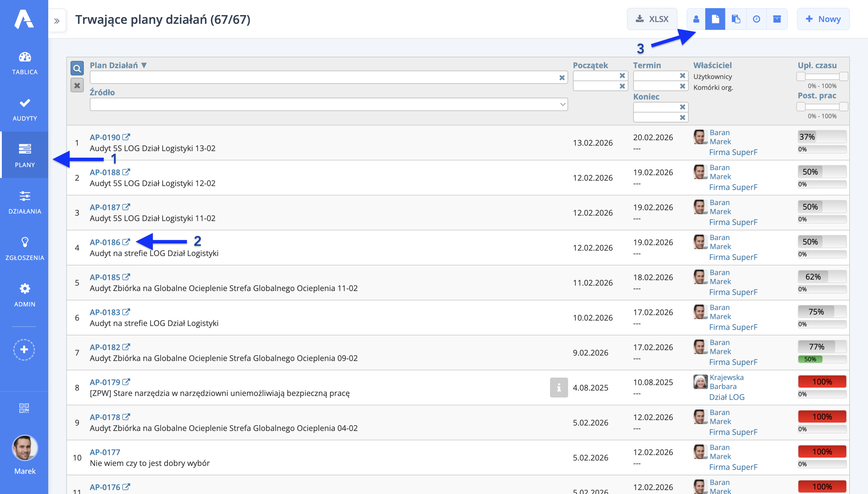Open the AP-0186 plan link
Screen dimensions: 868x494
click(105, 242)
